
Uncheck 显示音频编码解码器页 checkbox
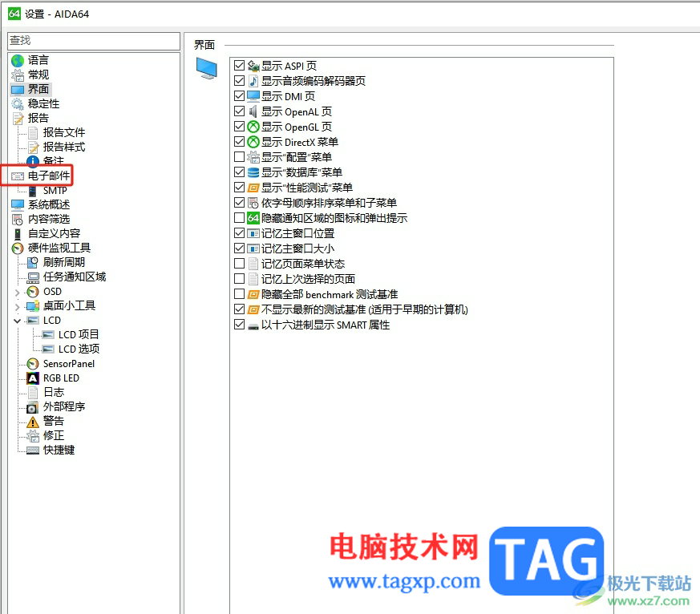click(239, 81)
